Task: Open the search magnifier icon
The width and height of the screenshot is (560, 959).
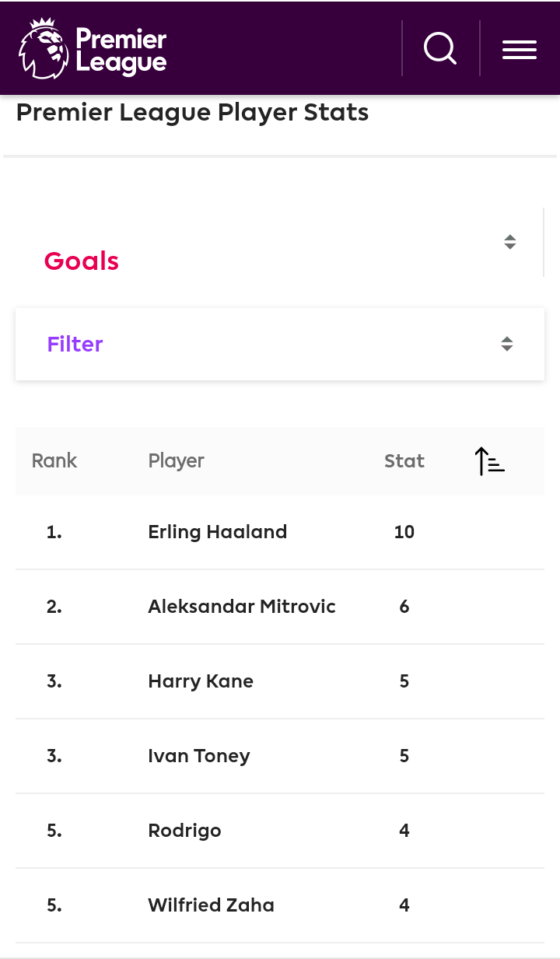Action: coord(440,48)
